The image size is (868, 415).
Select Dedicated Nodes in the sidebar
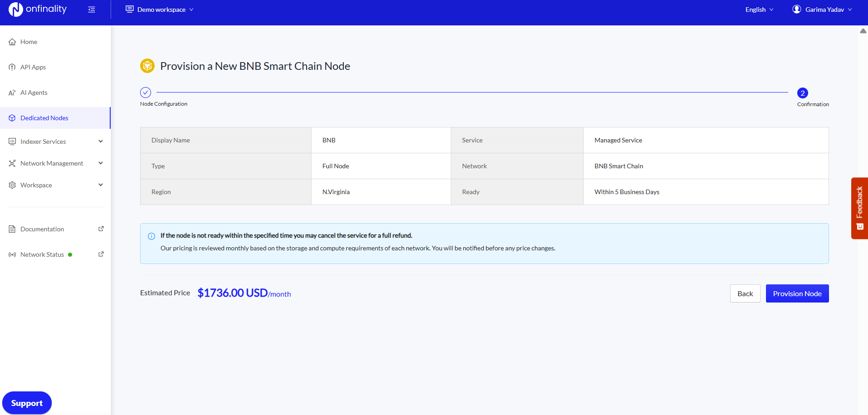pyautogui.click(x=55, y=118)
